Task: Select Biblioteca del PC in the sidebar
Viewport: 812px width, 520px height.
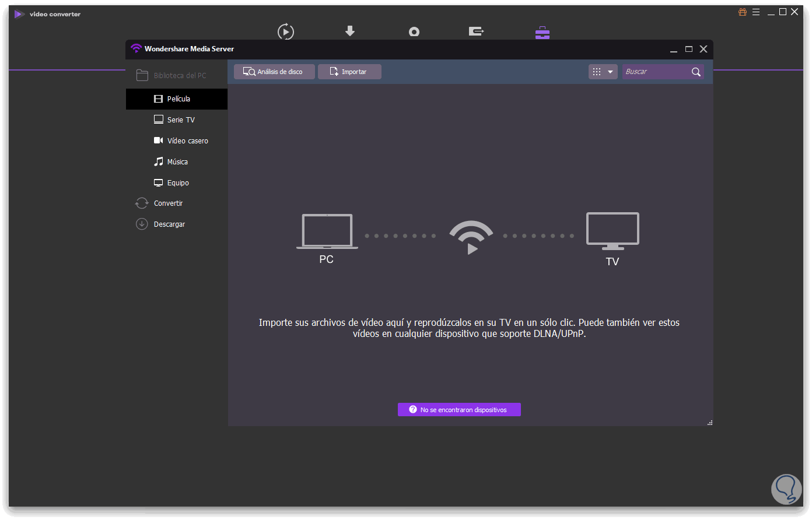Action: [177, 75]
